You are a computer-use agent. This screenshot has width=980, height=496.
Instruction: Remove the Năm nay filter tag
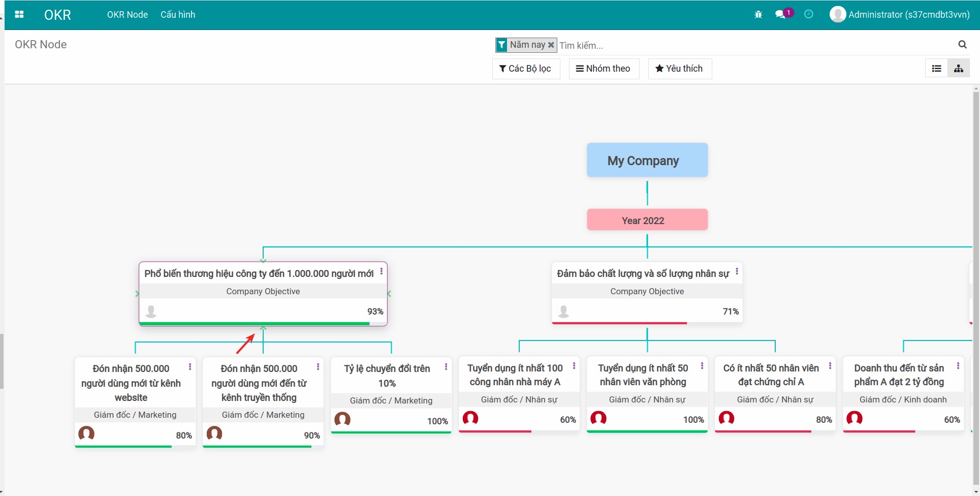click(x=551, y=45)
